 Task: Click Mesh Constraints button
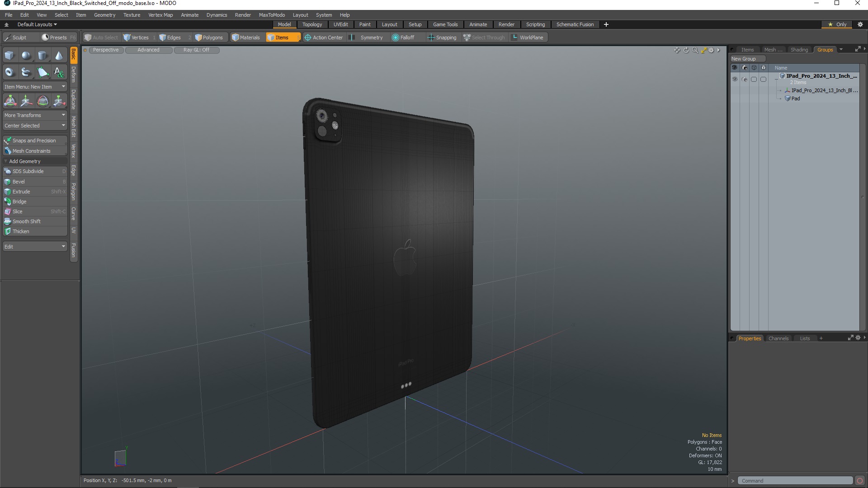click(x=35, y=151)
